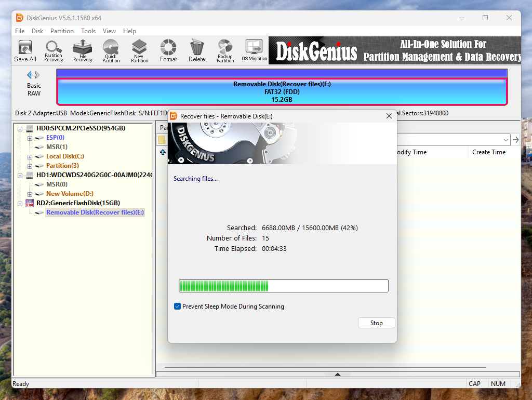This screenshot has height=400, width=532.
Task: Click the Time Elapsed value 00:04:33
Action: coord(274,249)
